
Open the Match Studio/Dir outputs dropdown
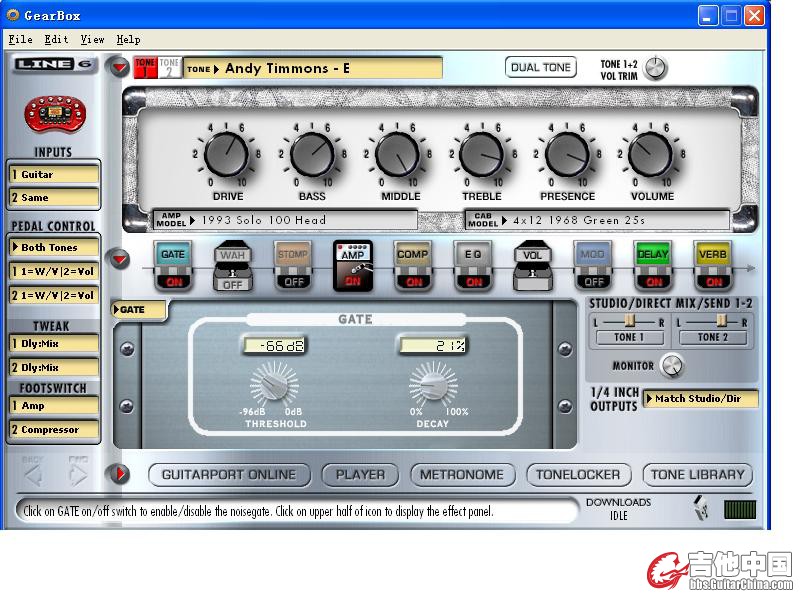click(701, 398)
